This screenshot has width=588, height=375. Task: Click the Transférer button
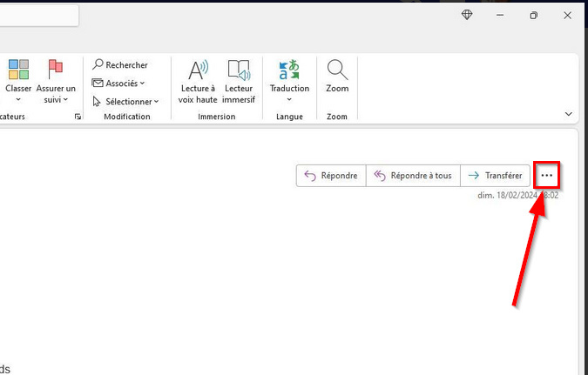pyautogui.click(x=495, y=176)
